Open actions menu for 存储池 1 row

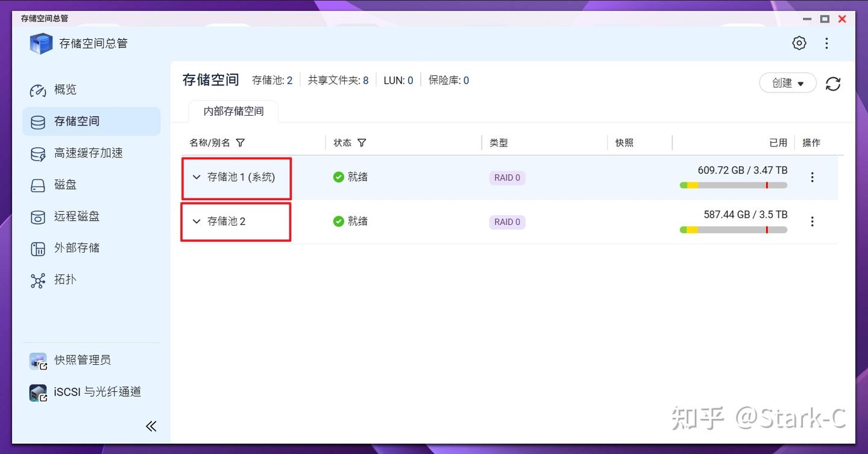click(812, 177)
